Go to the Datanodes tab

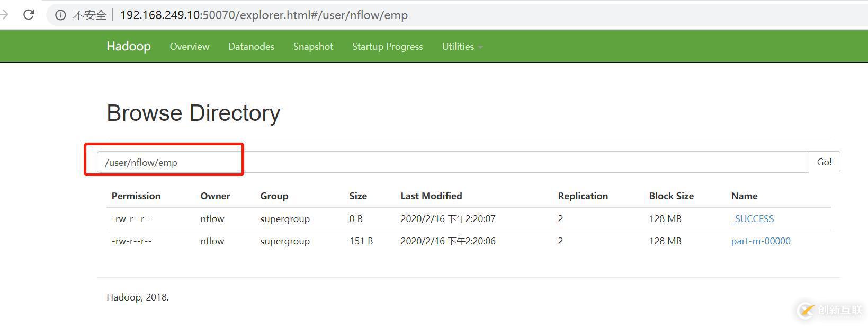[x=251, y=47]
